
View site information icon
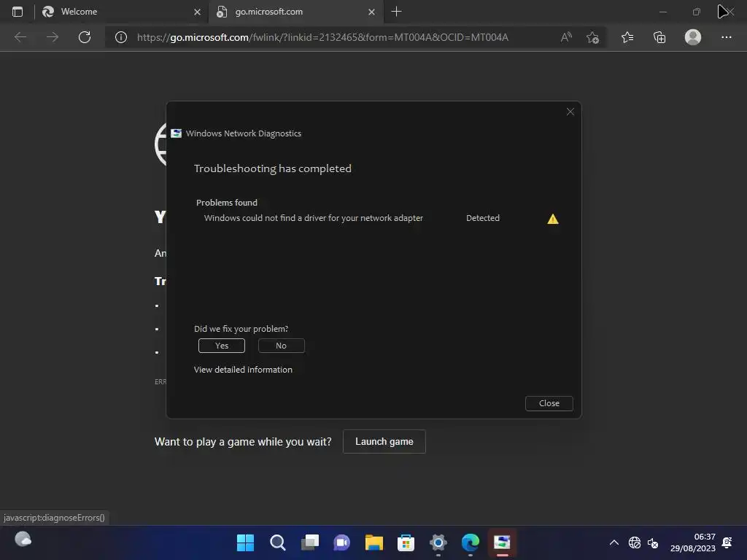click(x=121, y=37)
